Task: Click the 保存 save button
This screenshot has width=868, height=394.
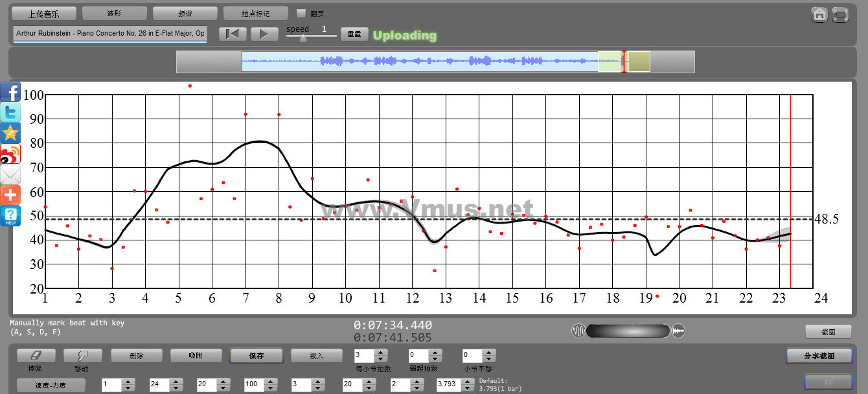Action: point(256,356)
